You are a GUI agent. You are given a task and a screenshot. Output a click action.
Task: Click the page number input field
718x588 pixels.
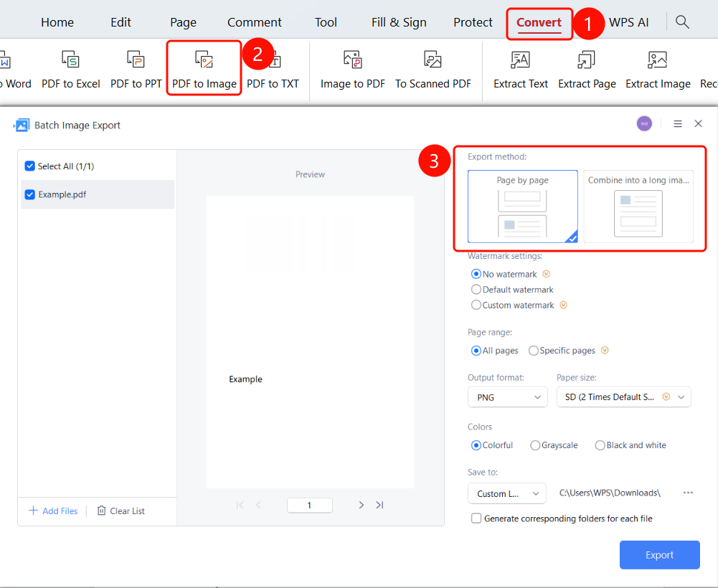[310, 505]
